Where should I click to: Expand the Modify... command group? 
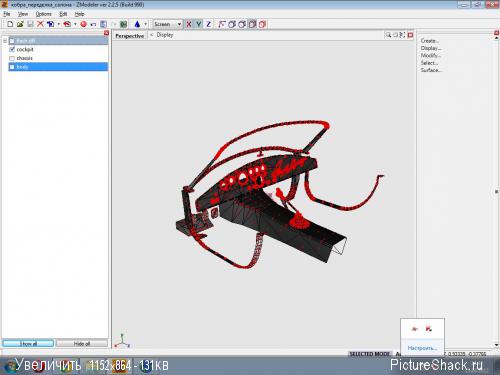click(x=430, y=55)
